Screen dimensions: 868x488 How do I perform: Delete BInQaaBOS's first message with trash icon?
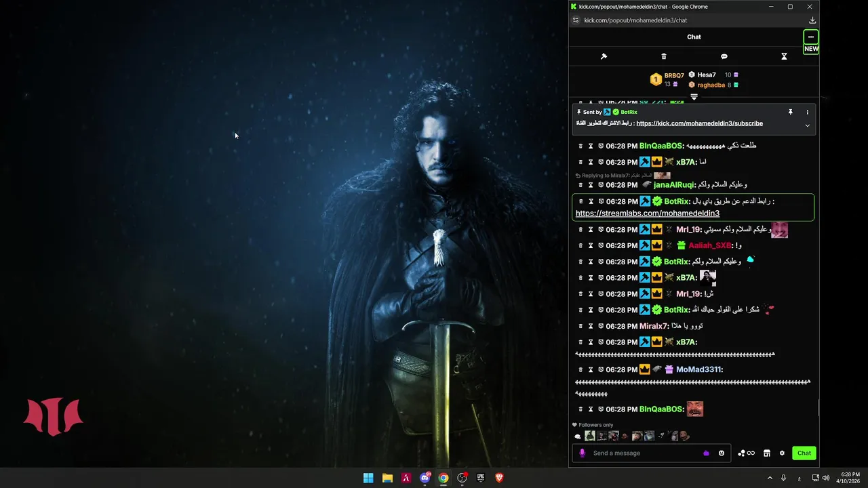(580, 146)
